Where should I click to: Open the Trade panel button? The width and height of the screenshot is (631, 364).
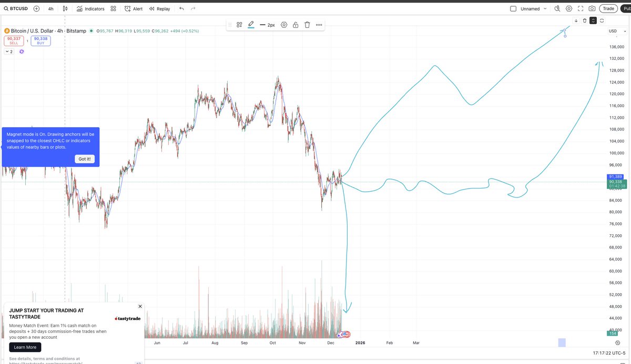608,8
